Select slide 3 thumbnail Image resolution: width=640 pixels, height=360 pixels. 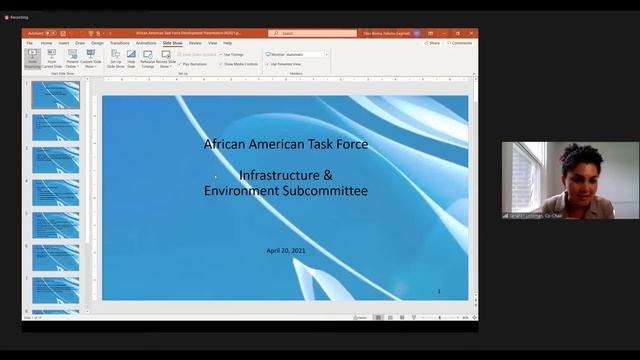pyautogui.click(x=56, y=160)
